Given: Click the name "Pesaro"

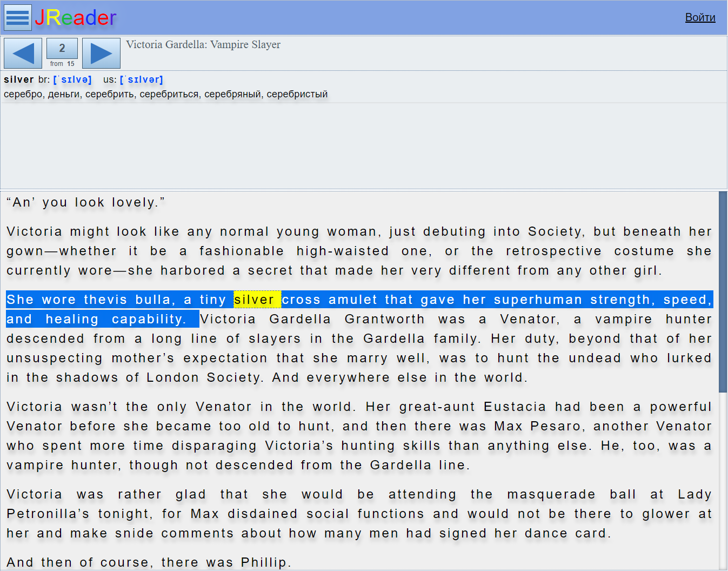Looking at the screenshot, I should click(x=555, y=426).
